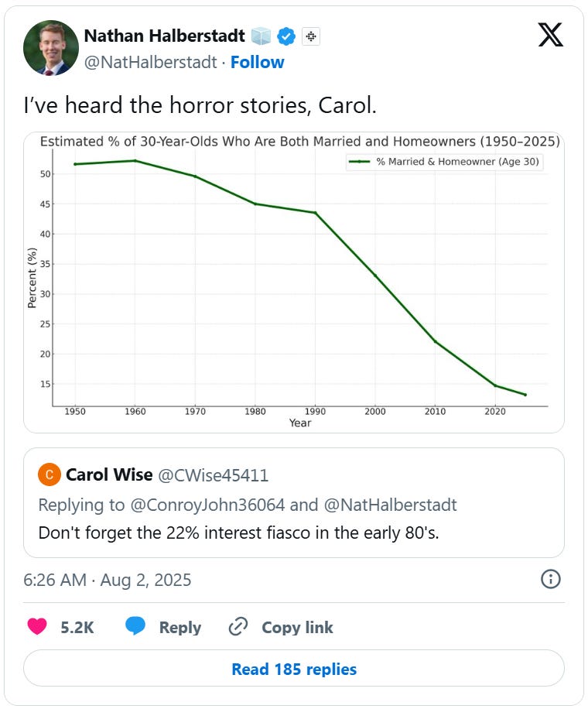Viewport: 588px width, 709px height.
Task: Click the 5.2K likes count
Action: pos(77,627)
